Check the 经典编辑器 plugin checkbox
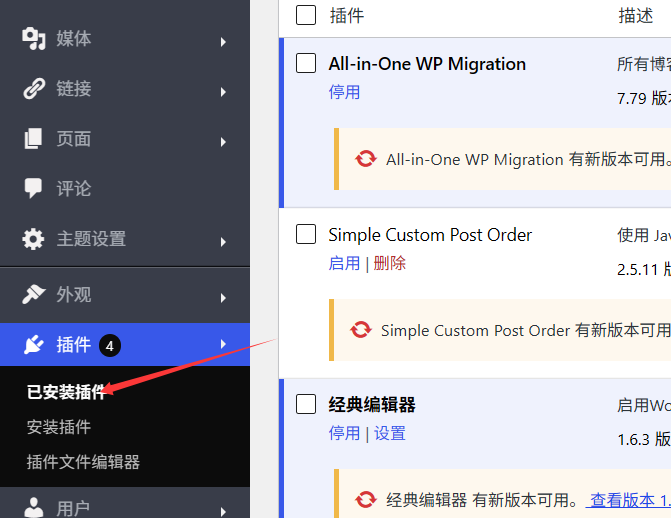The width and height of the screenshot is (671, 518). (306, 404)
